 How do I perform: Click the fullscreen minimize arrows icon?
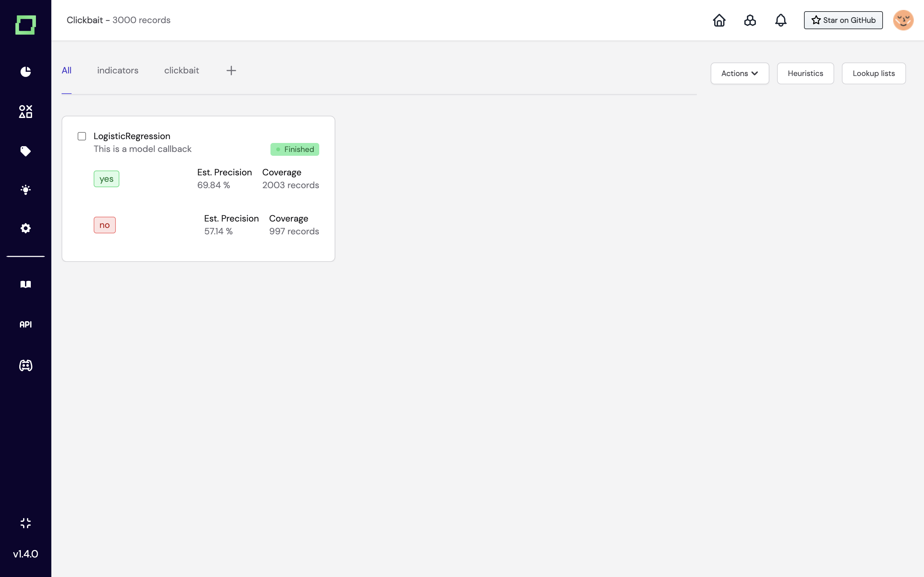point(26,523)
